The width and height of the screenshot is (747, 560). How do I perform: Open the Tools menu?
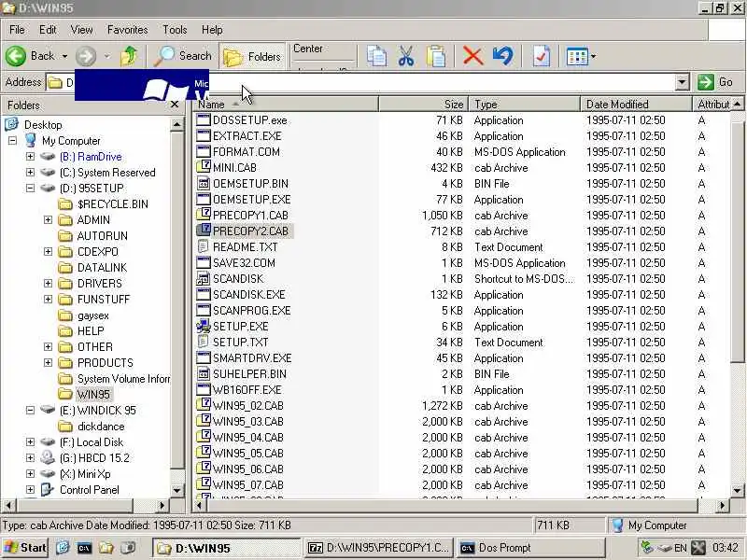click(175, 30)
